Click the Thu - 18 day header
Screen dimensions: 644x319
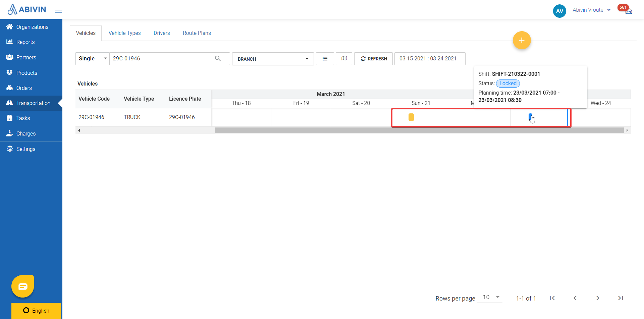point(241,103)
